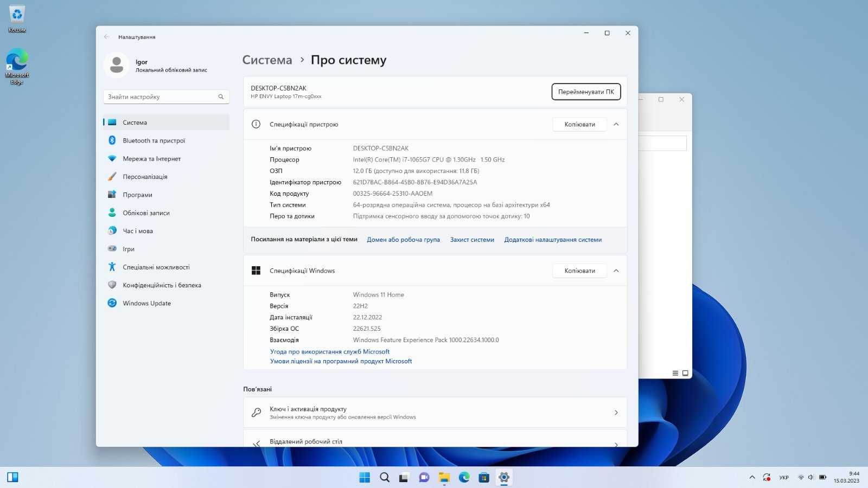The height and width of the screenshot is (488, 868).
Task: Open Windows Update in sidebar
Action: coord(166,303)
